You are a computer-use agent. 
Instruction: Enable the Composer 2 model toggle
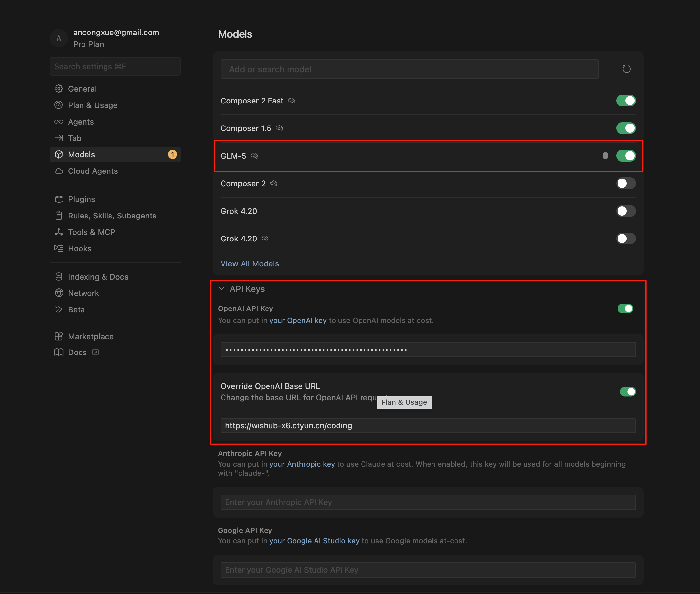[625, 184]
